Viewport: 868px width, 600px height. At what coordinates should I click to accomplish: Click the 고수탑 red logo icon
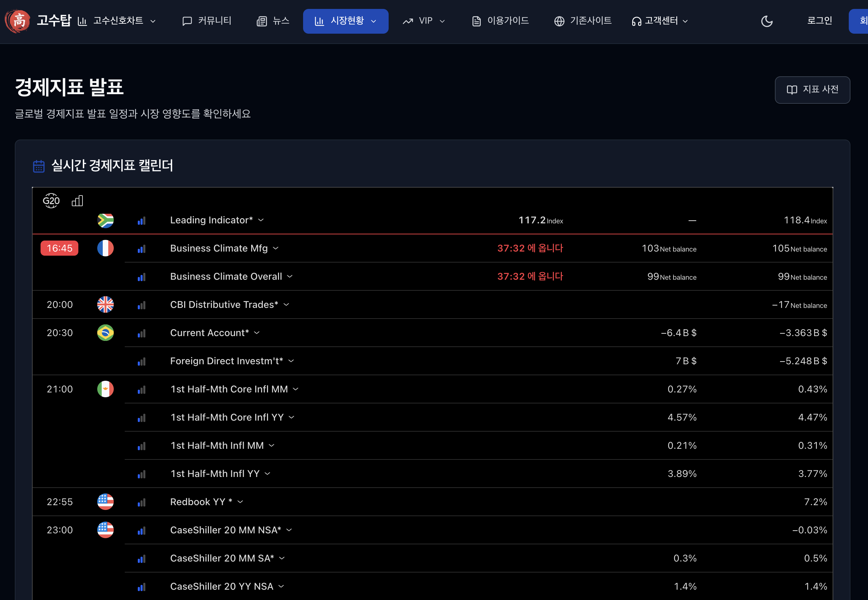(x=17, y=21)
